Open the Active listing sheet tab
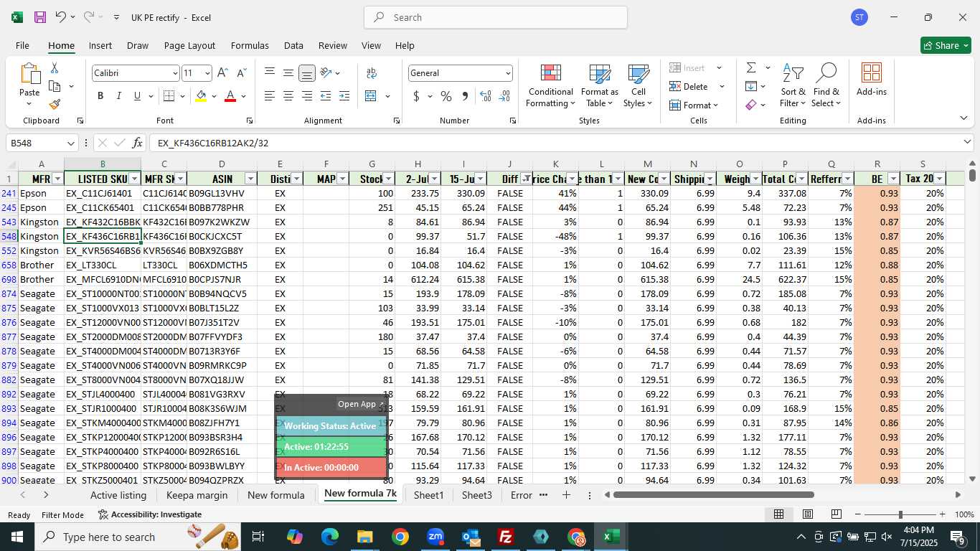980x551 pixels. [x=118, y=495]
